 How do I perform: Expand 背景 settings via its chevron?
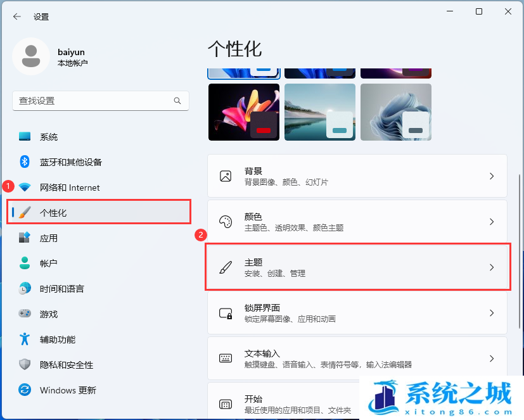click(x=492, y=176)
